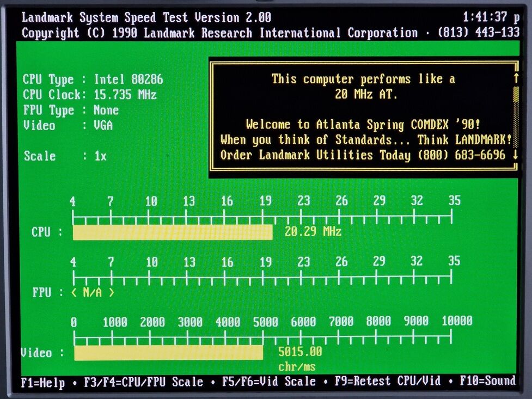Viewport: 532px width, 399px height.
Task: Select the F10=Sound hint
Action: (487, 380)
